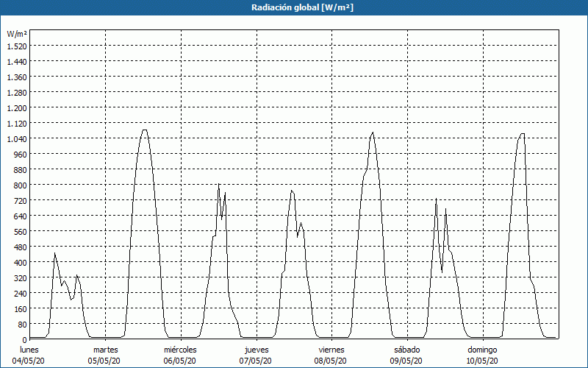
Task: Click the martes day label
Action: (x=106, y=350)
